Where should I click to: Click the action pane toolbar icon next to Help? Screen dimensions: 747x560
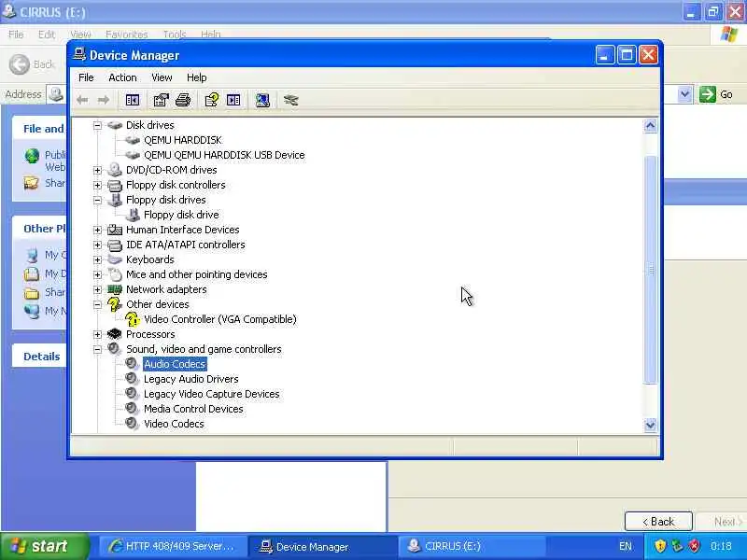(x=233, y=100)
